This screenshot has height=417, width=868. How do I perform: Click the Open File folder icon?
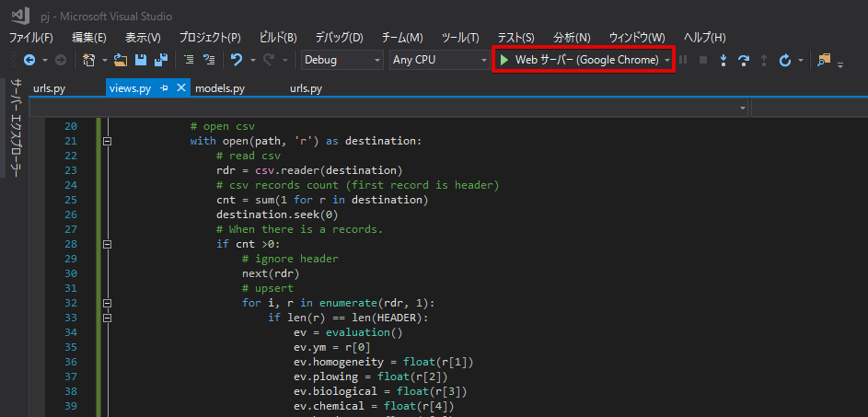[x=121, y=60]
